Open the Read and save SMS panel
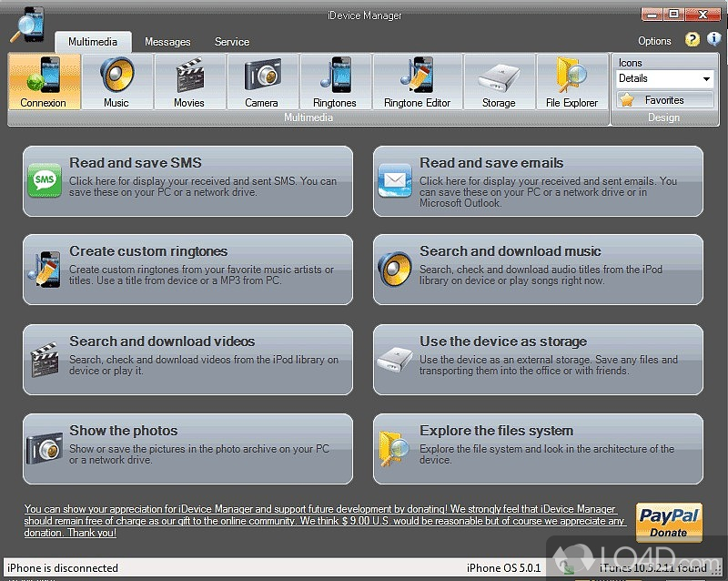The image size is (728, 581). [x=187, y=181]
